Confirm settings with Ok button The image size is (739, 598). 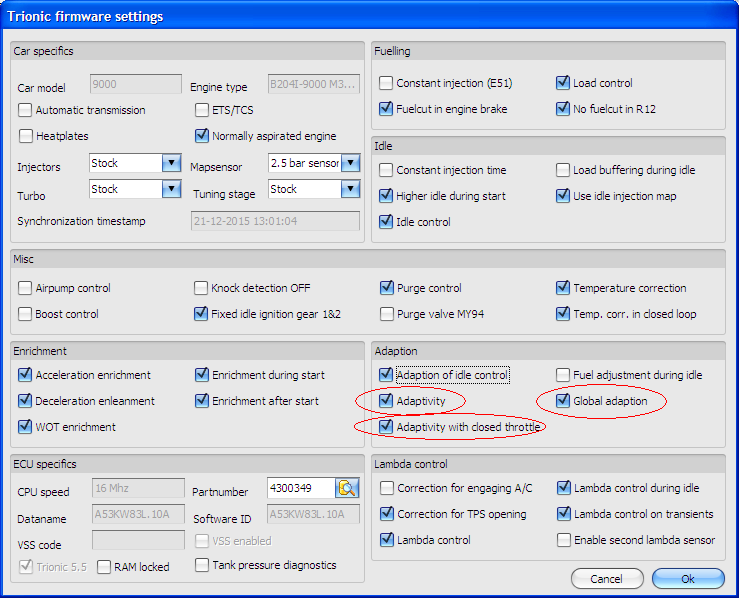point(688,579)
